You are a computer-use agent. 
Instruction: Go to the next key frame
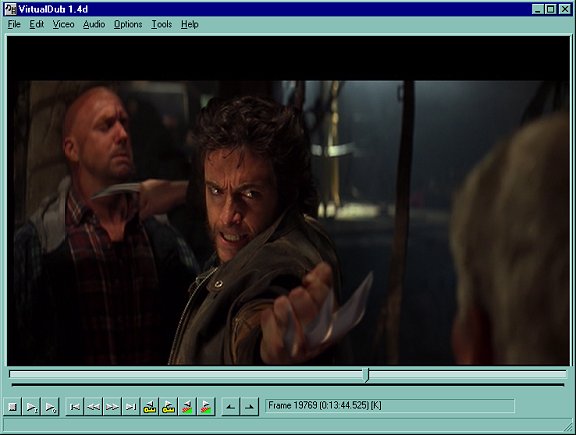tap(168, 407)
